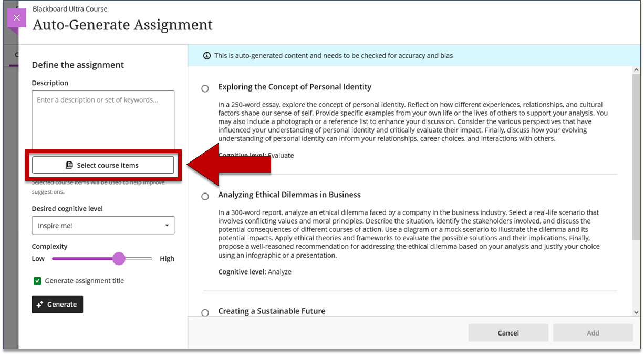The height and width of the screenshot is (355, 644).
Task: Click the Cognitive level: Analyze text
Action: tap(255, 272)
